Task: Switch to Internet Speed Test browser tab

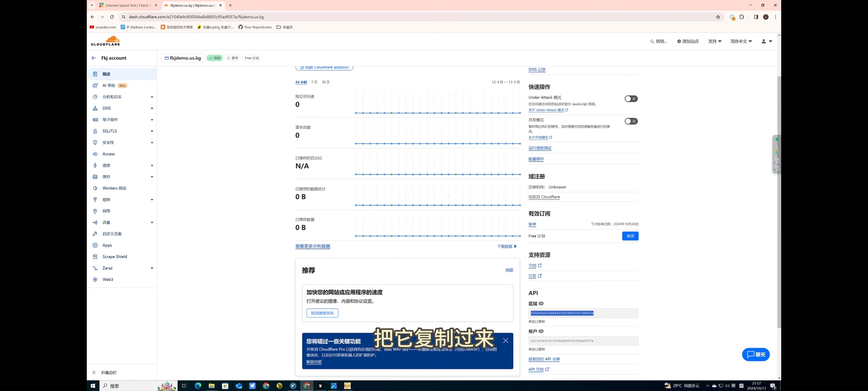Action: point(127,5)
